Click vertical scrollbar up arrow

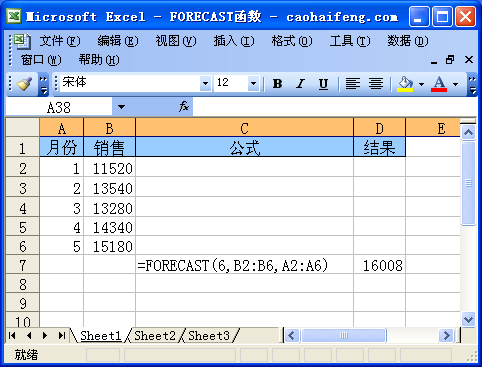(468, 132)
